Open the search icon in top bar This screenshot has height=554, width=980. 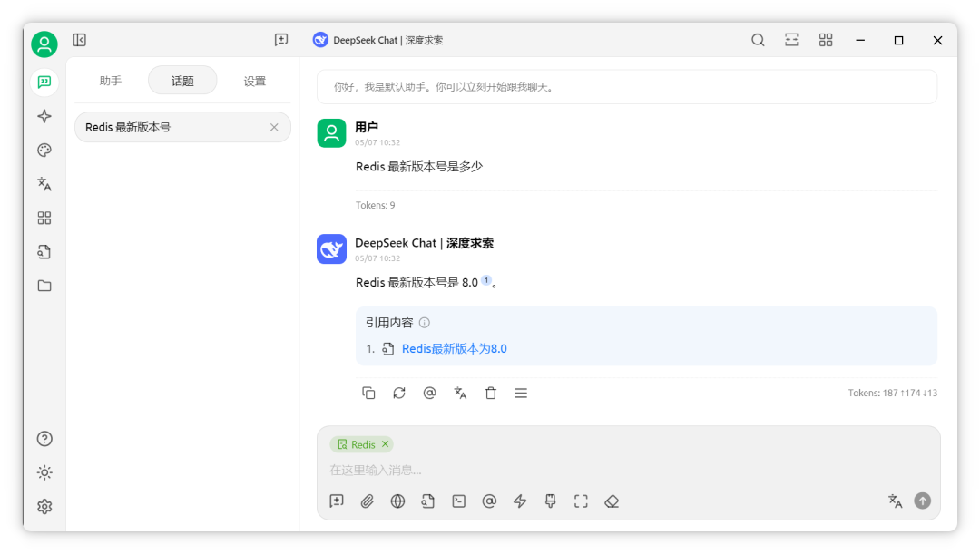tap(758, 40)
